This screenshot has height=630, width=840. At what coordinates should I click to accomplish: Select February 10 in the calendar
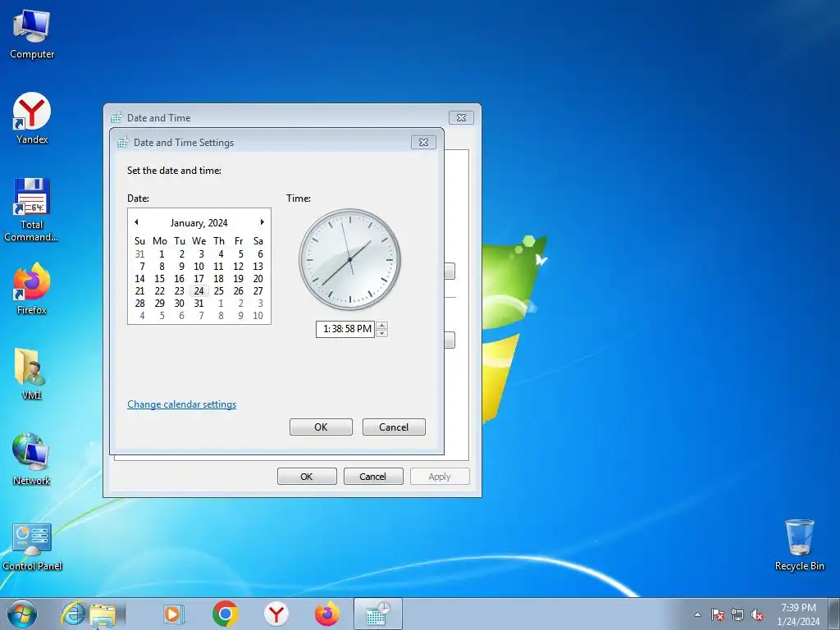point(258,316)
